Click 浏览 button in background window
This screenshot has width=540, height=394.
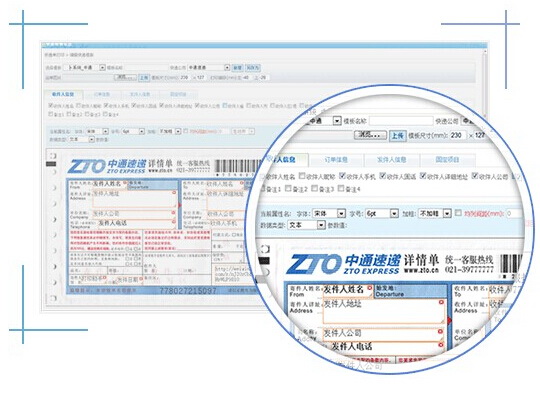pos(125,77)
